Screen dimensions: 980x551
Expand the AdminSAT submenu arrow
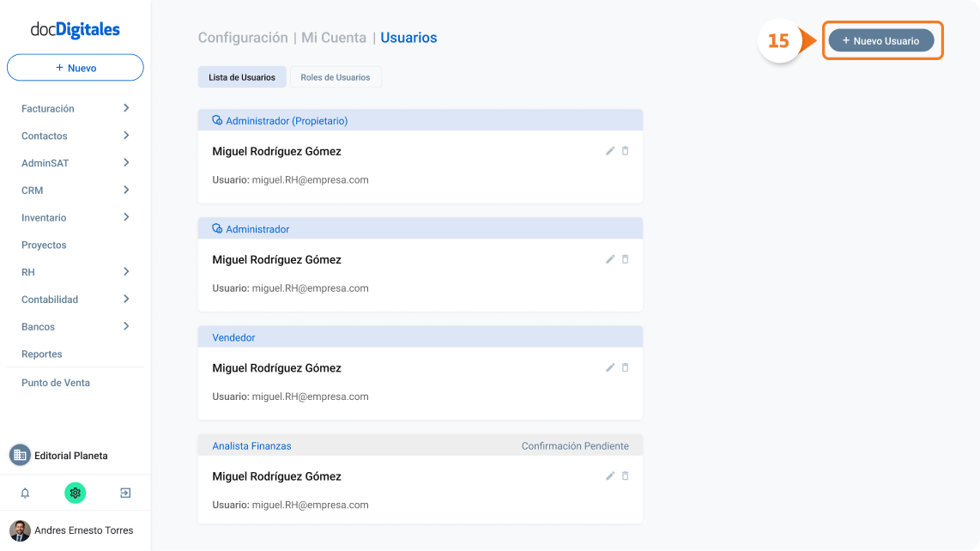click(126, 162)
